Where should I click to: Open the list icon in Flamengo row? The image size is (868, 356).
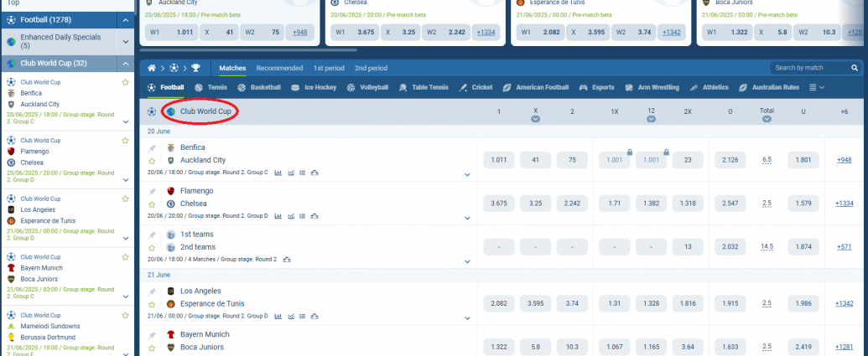pyautogui.click(x=302, y=215)
